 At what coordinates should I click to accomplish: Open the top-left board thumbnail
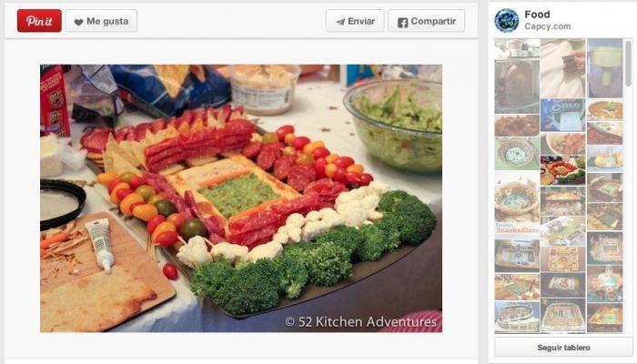point(517,48)
